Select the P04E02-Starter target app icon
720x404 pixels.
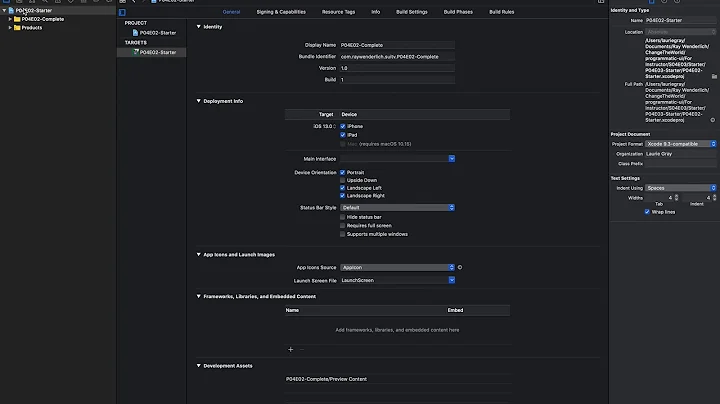pyautogui.click(x=136, y=51)
